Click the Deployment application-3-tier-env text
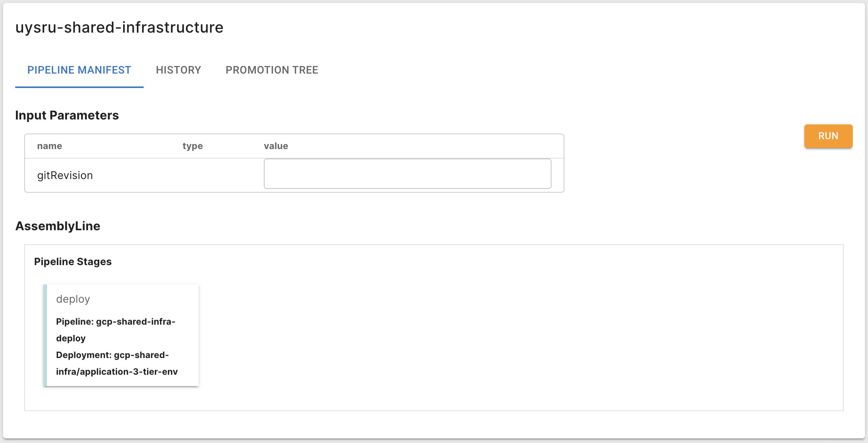The height and width of the screenshot is (443, 868). (117, 363)
